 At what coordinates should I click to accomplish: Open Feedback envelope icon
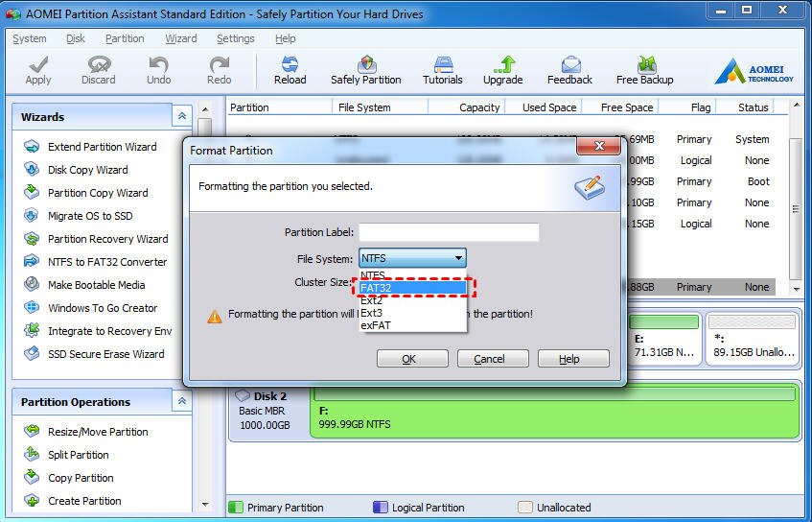tap(569, 70)
